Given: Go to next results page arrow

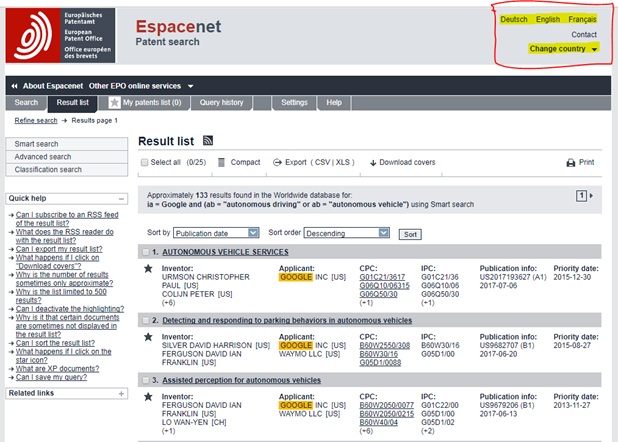Looking at the screenshot, I should [x=591, y=196].
